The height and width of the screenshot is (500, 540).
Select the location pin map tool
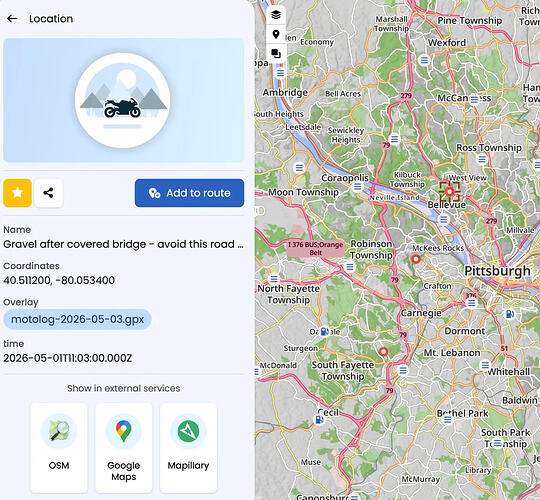(x=276, y=34)
